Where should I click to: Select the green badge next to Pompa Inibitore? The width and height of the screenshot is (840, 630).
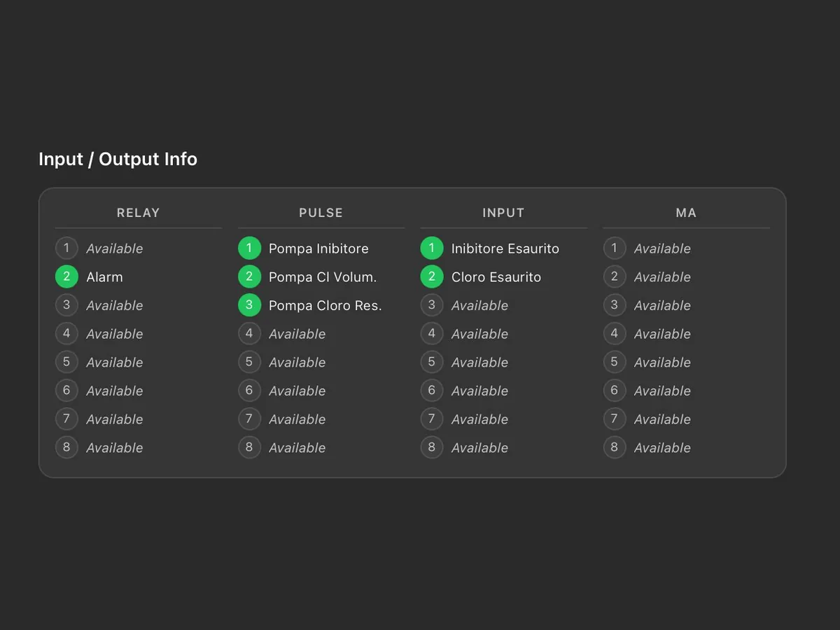[249, 248]
